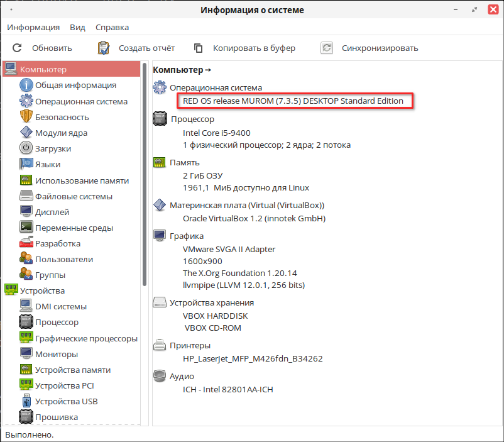
Task: Click the Устройства PCI card icon
Action: (26, 385)
